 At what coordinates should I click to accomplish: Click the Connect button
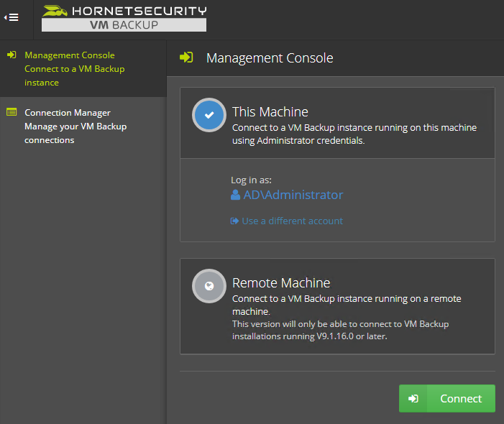click(447, 398)
